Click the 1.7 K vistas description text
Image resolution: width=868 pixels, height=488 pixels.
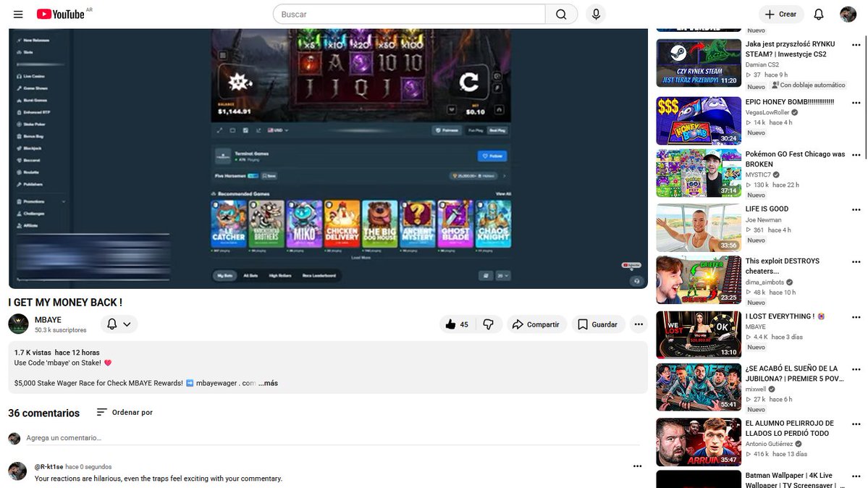click(x=33, y=353)
